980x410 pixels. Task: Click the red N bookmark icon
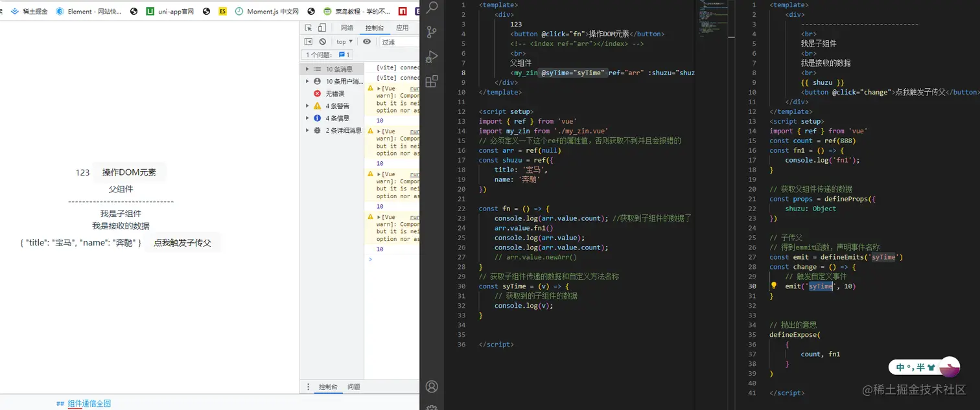pos(402,11)
